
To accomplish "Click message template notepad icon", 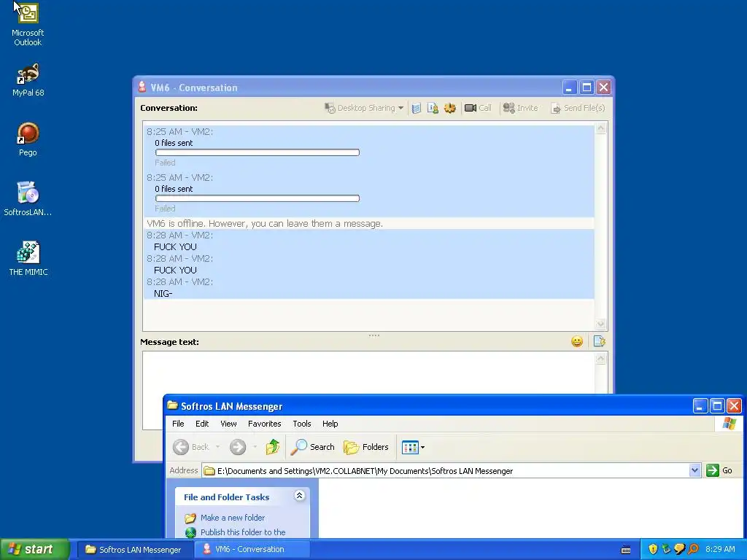I will (599, 341).
